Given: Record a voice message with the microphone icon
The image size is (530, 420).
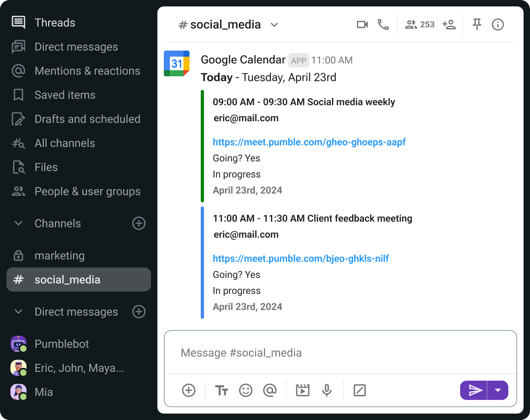Looking at the screenshot, I should (327, 390).
